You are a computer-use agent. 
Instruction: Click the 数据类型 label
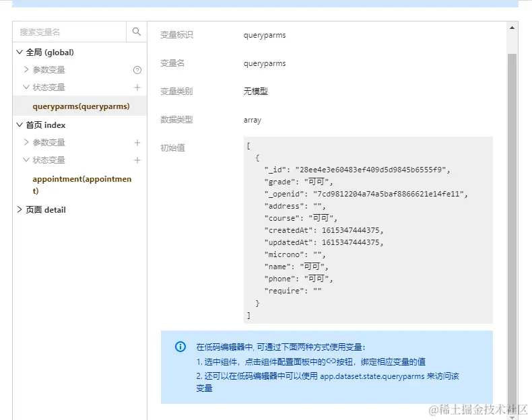176,120
